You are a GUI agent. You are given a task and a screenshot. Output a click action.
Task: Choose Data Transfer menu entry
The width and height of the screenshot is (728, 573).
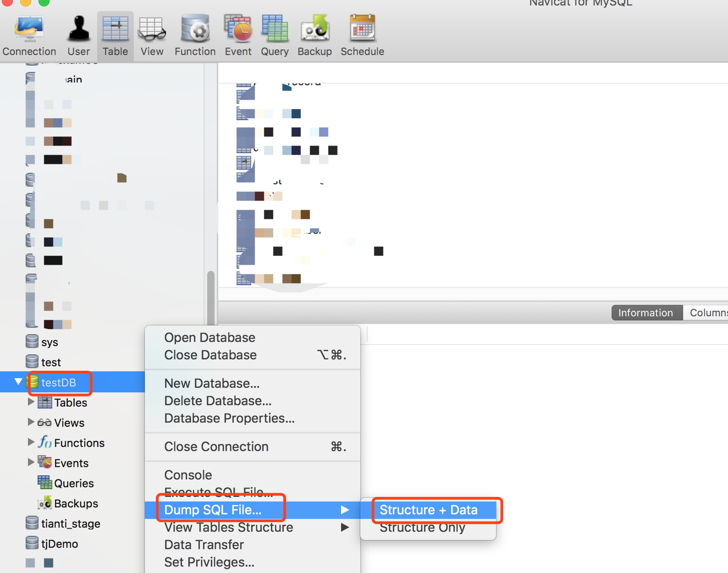[x=253, y=545]
